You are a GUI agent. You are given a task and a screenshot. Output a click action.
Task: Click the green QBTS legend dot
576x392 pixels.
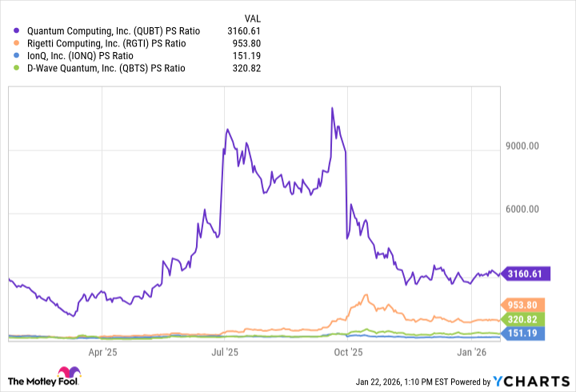pyautogui.click(x=16, y=68)
